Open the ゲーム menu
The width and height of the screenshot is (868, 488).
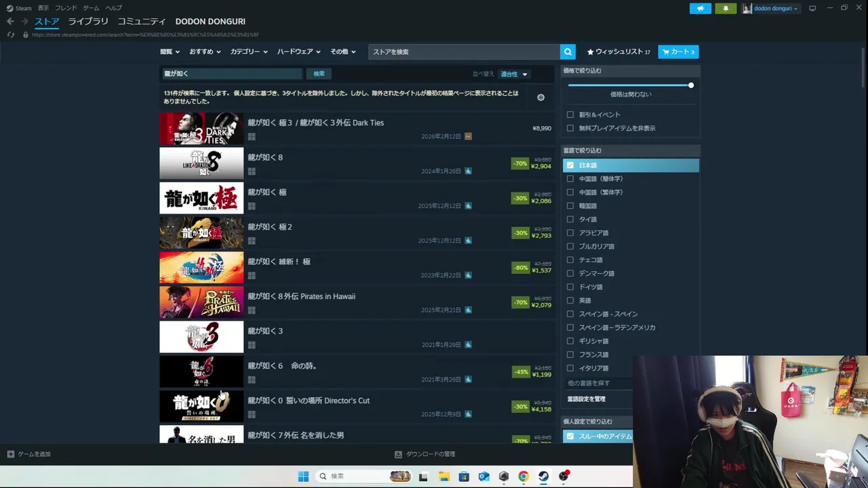pos(91,8)
